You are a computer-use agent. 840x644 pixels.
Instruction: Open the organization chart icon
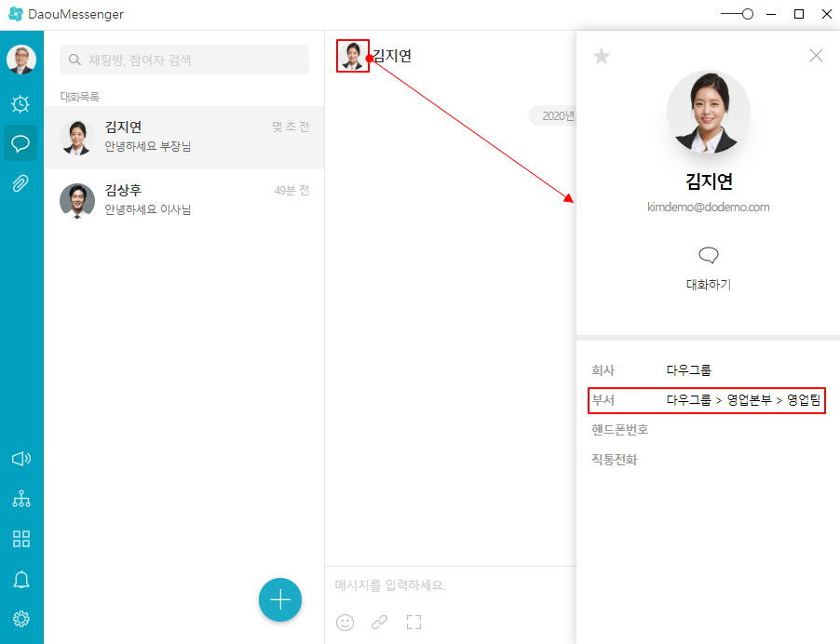click(20, 499)
